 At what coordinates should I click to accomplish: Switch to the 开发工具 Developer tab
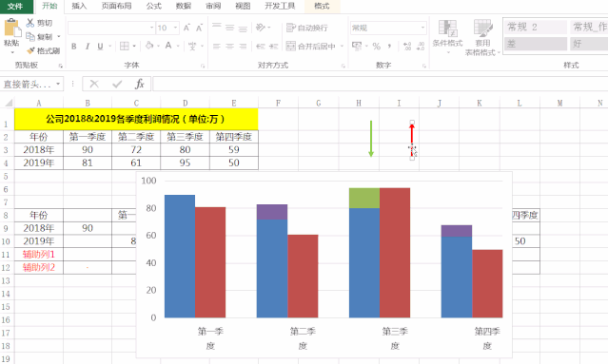point(280,6)
